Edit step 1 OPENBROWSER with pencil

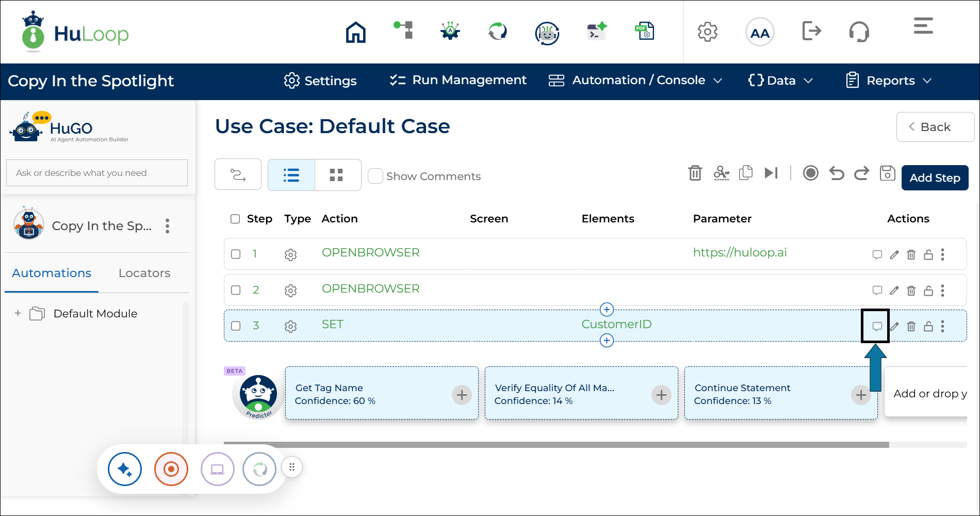(x=894, y=254)
